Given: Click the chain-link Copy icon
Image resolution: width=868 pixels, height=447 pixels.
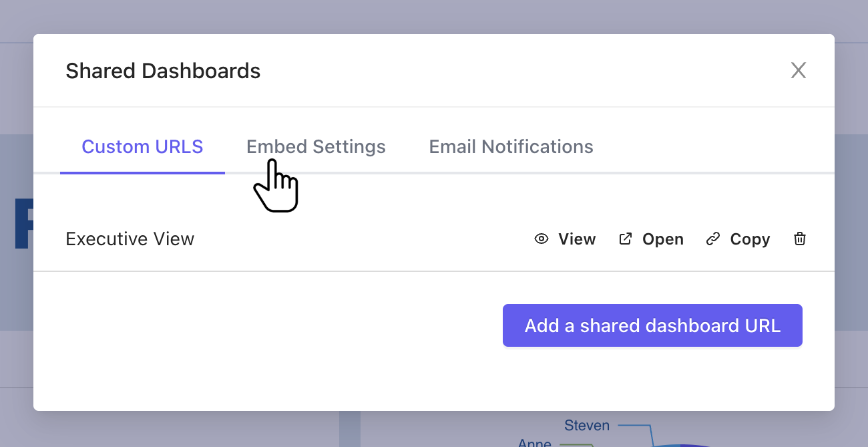Looking at the screenshot, I should click(x=713, y=239).
